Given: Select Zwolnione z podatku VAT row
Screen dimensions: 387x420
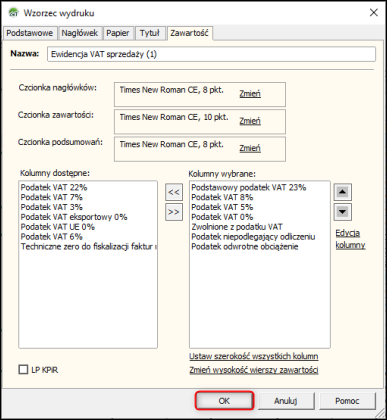Looking at the screenshot, I should coord(260,227).
